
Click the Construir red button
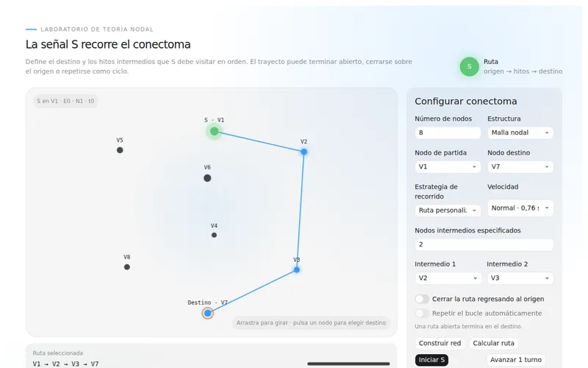click(440, 343)
